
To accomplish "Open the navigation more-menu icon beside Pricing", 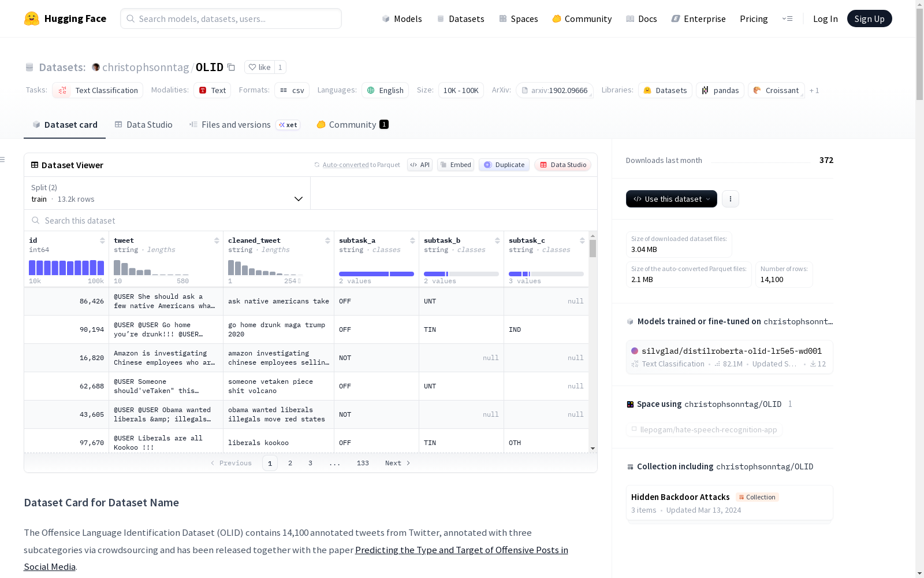I will coord(787,18).
